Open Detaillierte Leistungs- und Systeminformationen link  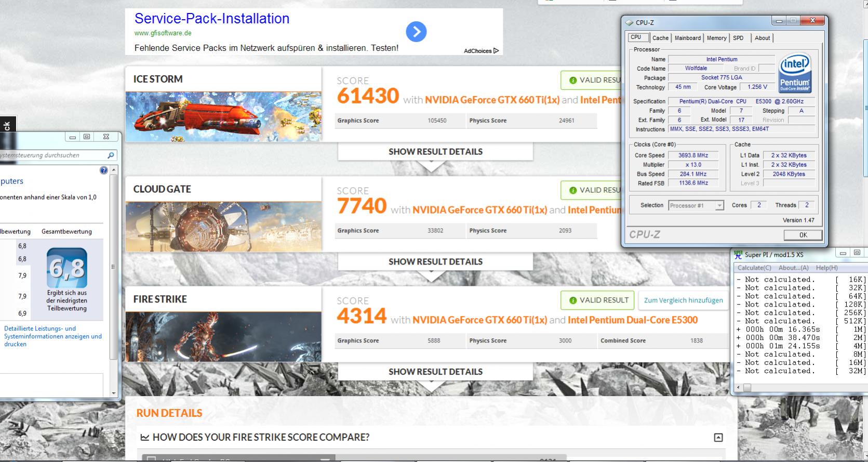pos(52,336)
